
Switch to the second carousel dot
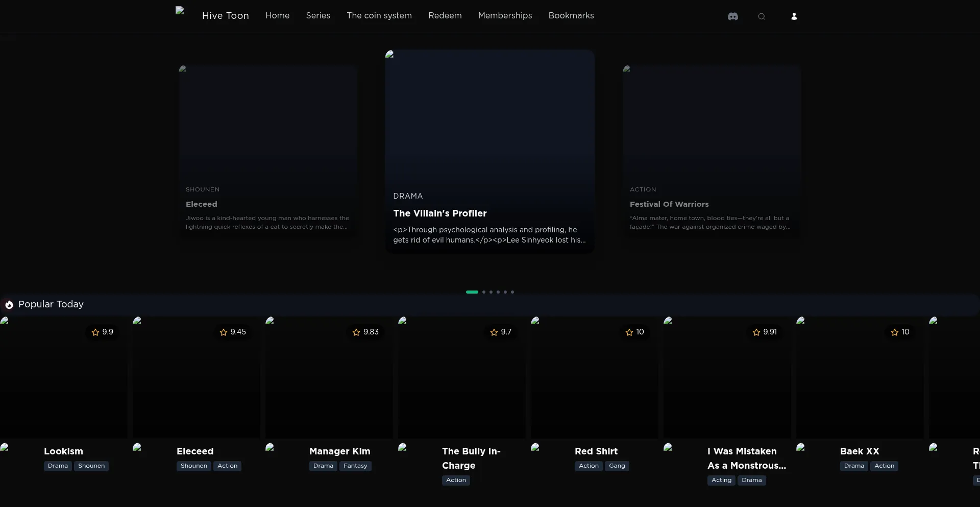click(484, 292)
